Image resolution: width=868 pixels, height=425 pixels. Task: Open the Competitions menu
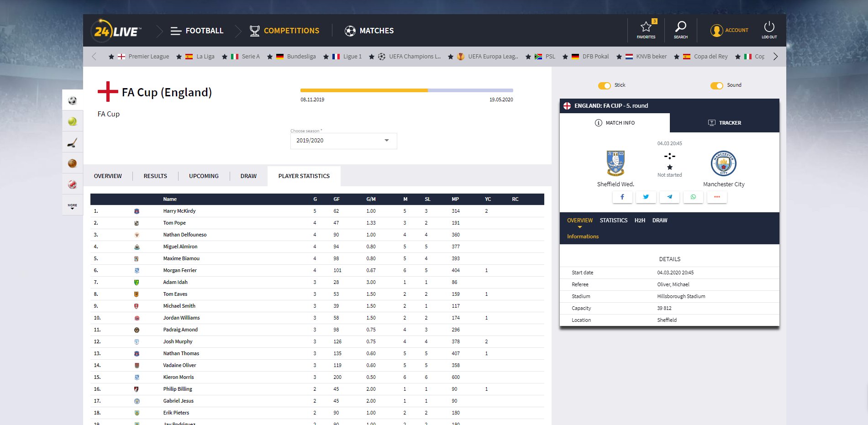[x=291, y=31]
